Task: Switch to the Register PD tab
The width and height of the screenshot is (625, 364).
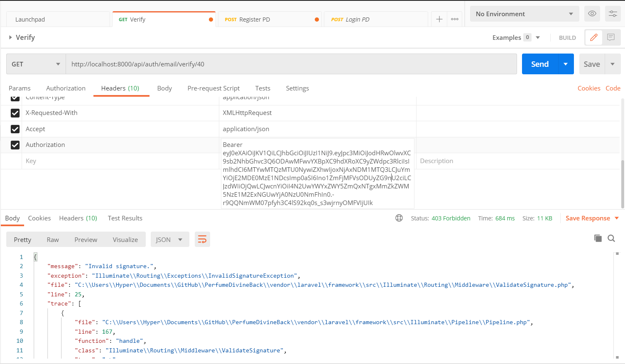Action: click(x=270, y=19)
